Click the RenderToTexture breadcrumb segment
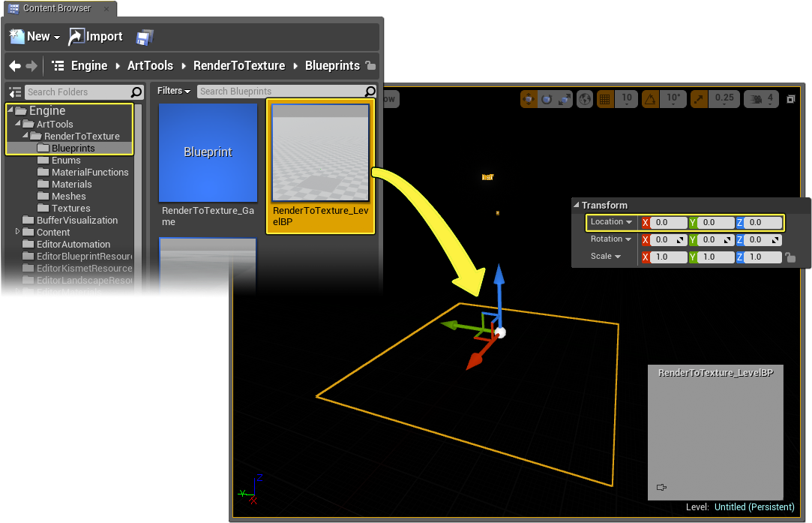812x523 pixels. 238,66
